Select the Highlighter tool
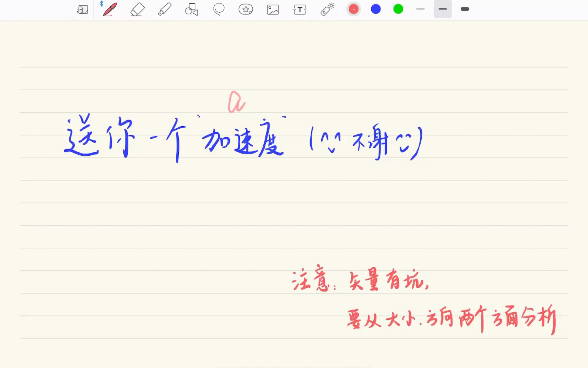Image resolution: width=588 pixels, height=368 pixels. click(165, 9)
